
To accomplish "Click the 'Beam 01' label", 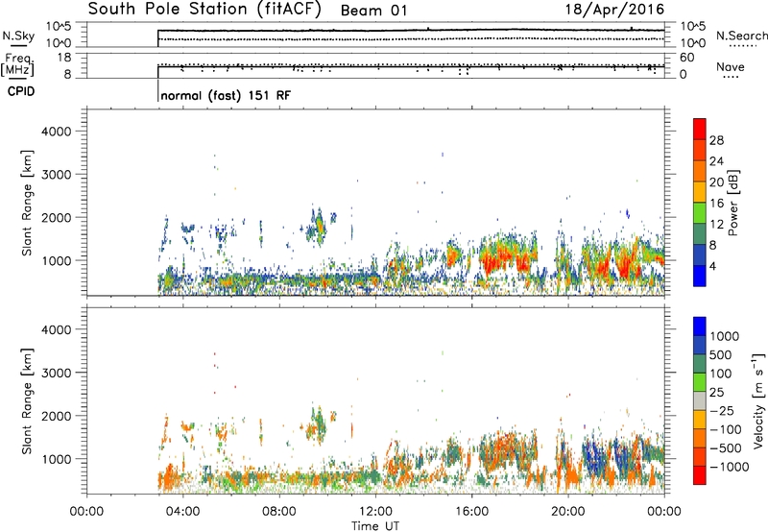I will pos(373,11).
